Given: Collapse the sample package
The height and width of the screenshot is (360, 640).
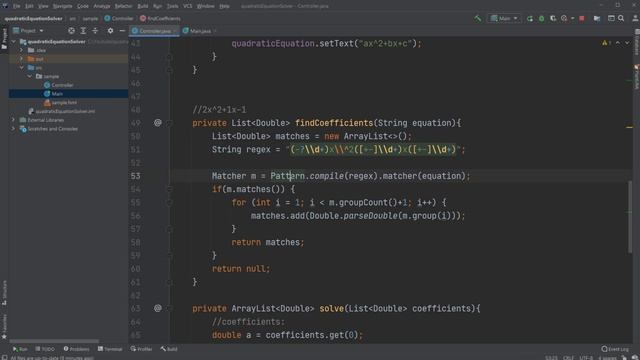Looking at the screenshot, I should click(30, 76).
